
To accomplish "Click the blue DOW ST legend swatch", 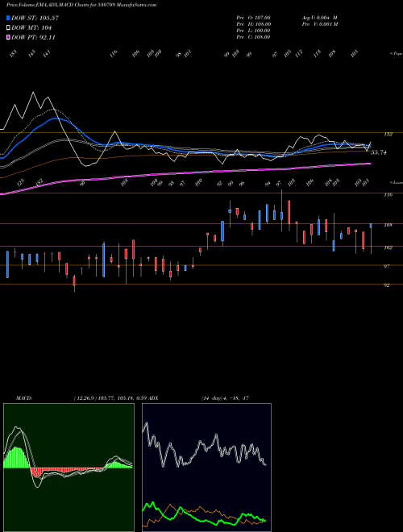I will click(x=9, y=18).
